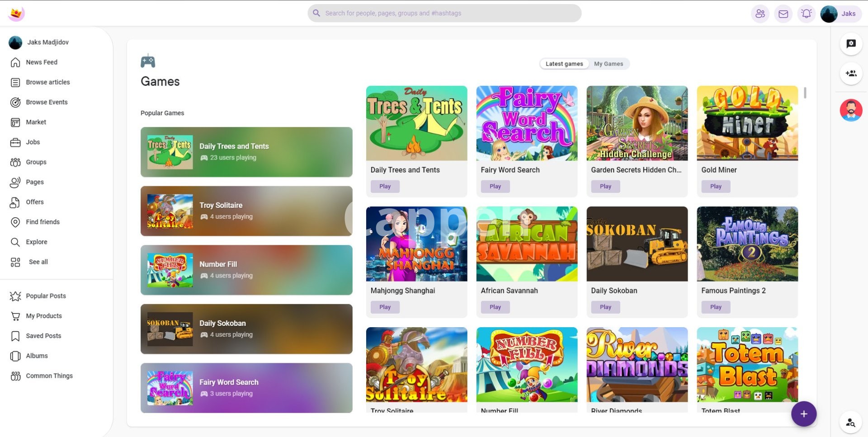The width and height of the screenshot is (868, 437).
Task: Open the red-haired contact avatar
Action: [x=851, y=110]
